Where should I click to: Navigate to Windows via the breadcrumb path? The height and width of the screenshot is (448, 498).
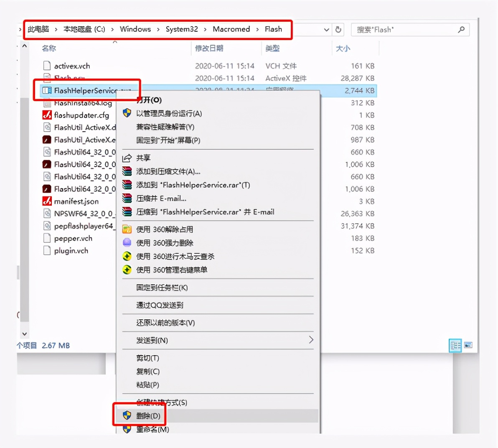pyautogui.click(x=135, y=29)
